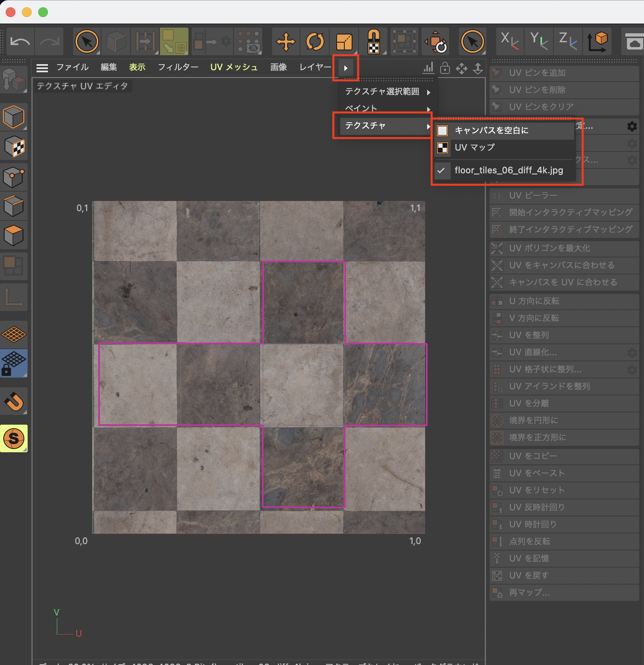Click UV ピンを追加 command

537,73
